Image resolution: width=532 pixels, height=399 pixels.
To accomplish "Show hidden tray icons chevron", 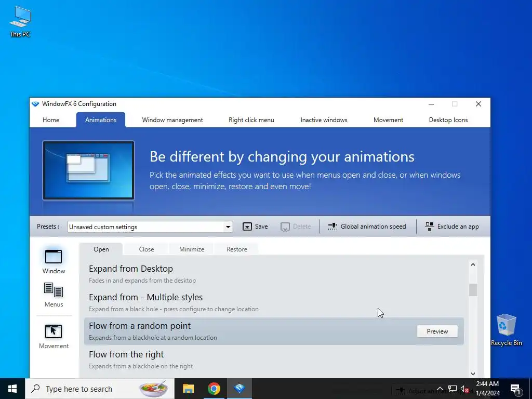I will pos(440,389).
